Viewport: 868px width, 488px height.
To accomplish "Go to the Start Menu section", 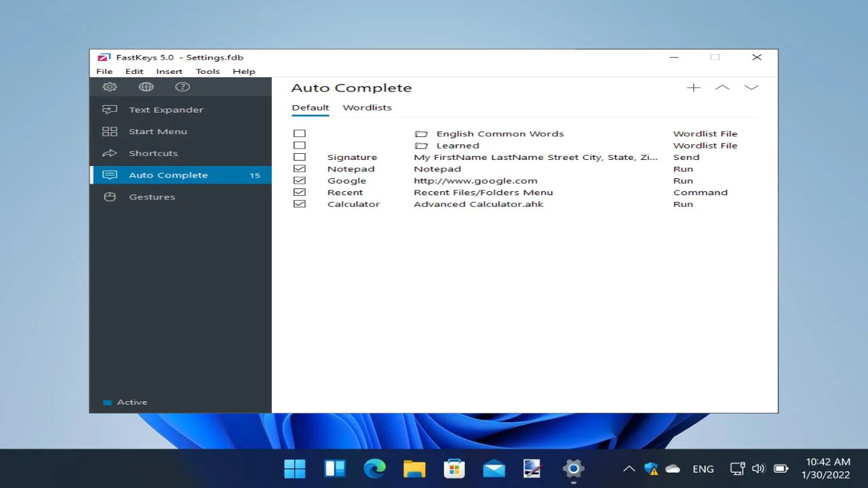I will (180, 131).
